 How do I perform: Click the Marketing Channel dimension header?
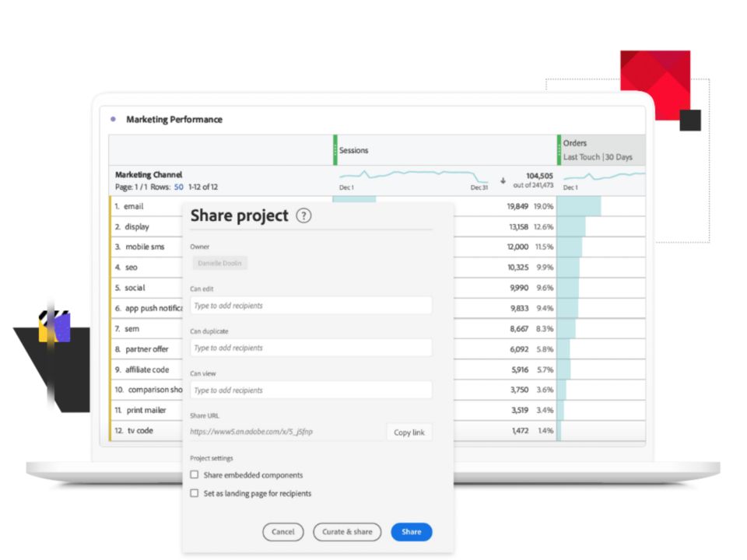pyautogui.click(x=149, y=174)
